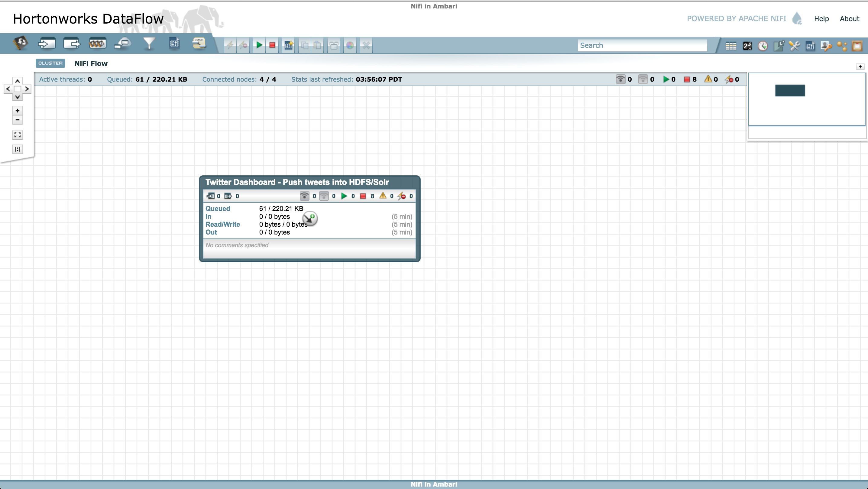Click the fit-to-screen navigation button
Screen dimensions: 868x489
[18, 135]
